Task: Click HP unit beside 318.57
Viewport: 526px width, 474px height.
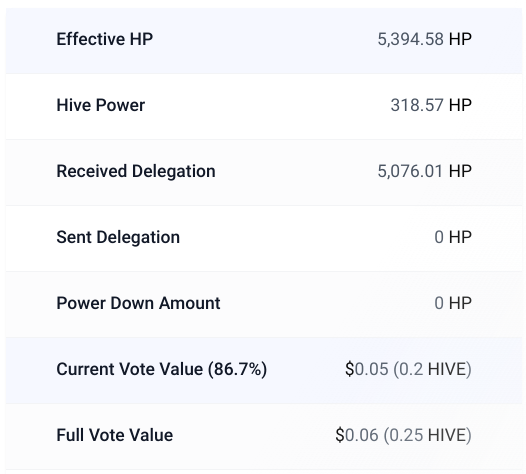Action: click(460, 105)
